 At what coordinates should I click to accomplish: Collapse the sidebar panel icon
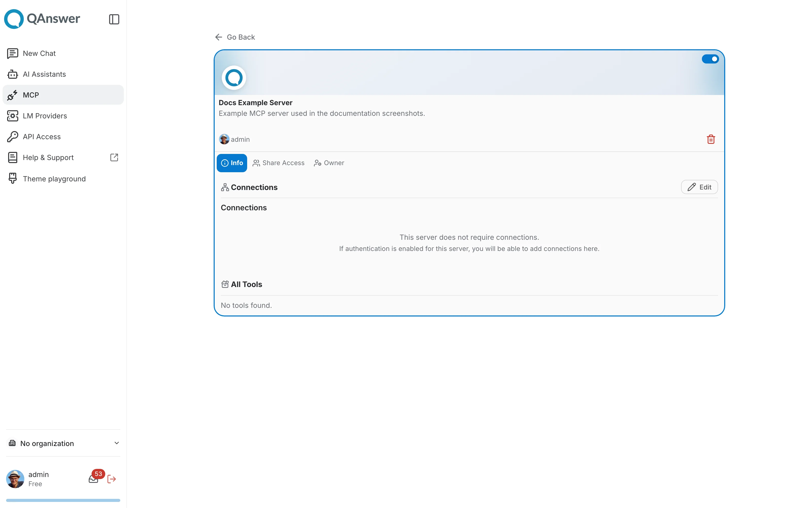[x=114, y=19]
